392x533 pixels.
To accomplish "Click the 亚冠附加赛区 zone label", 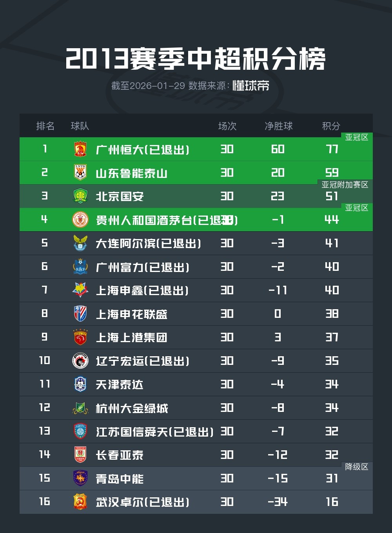I will pyautogui.click(x=345, y=185).
